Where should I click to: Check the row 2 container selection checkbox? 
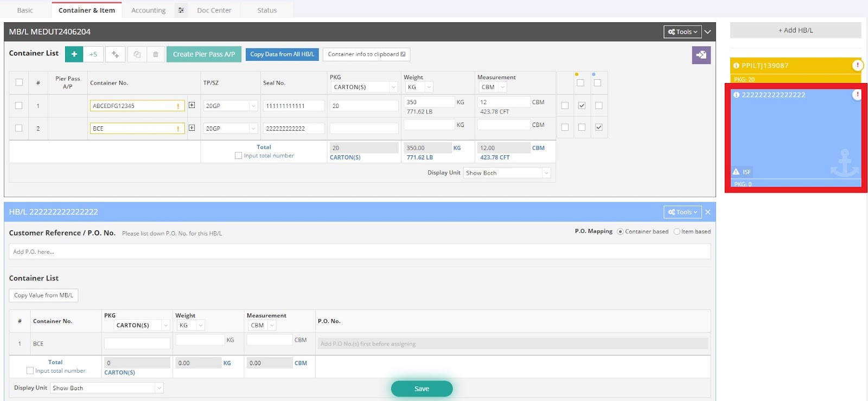19,128
